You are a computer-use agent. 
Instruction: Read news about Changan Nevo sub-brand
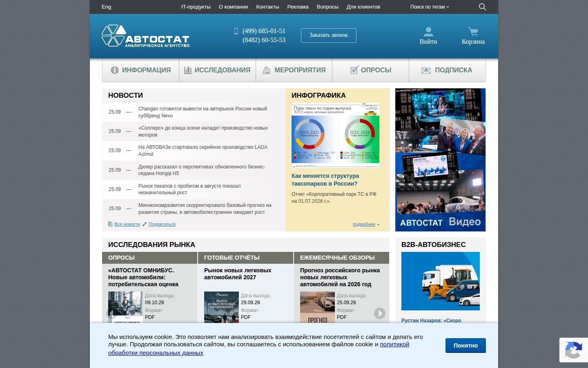click(x=203, y=112)
